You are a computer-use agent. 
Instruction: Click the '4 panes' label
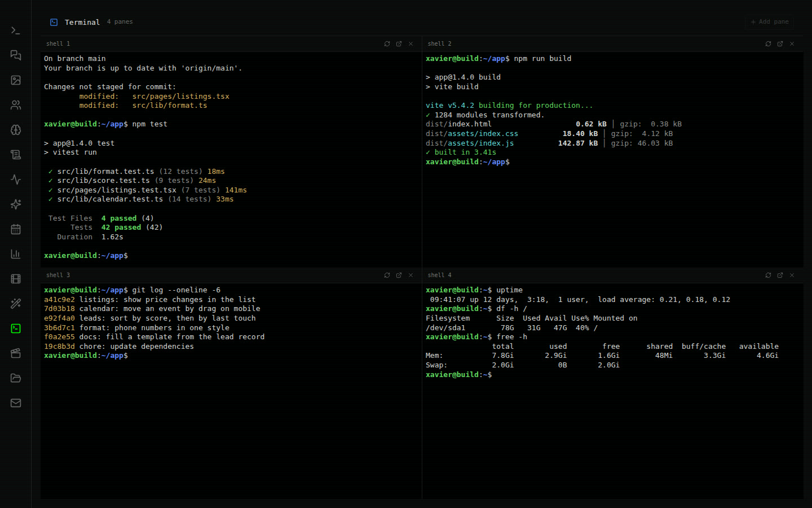tap(120, 22)
